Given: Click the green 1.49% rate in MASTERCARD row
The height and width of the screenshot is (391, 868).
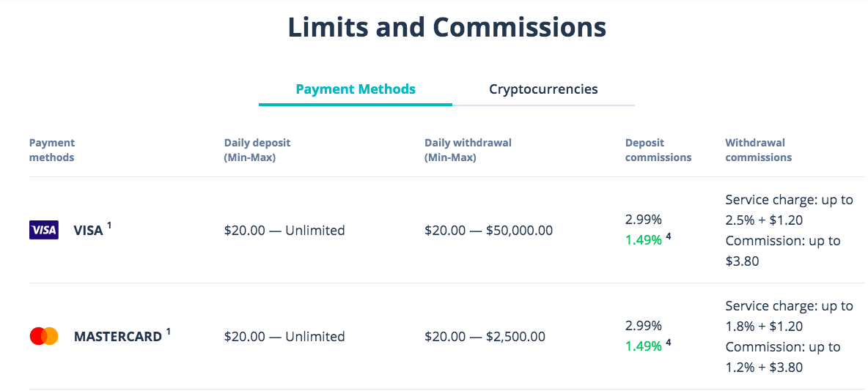Looking at the screenshot, I should 644,346.
